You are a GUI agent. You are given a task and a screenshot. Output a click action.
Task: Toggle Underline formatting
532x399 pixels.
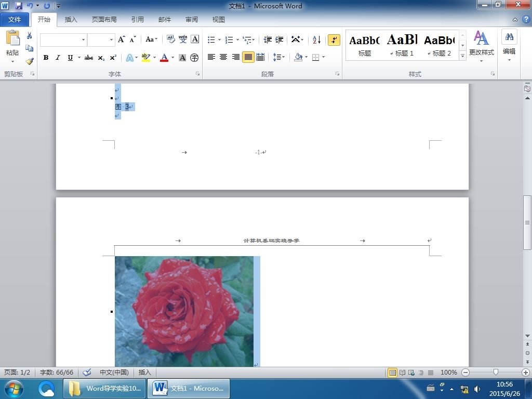(x=70, y=58)
